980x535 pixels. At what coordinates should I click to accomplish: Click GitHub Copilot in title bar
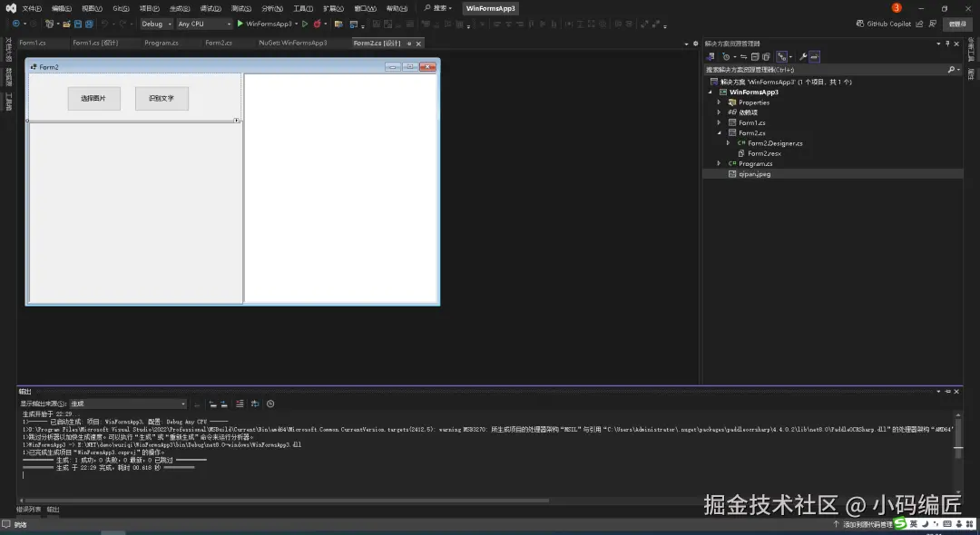[x=883, y=24]
